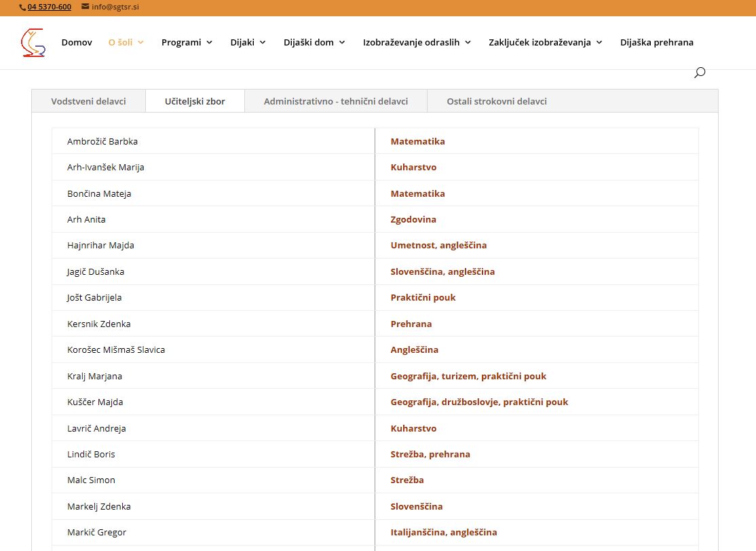Click the info@sgtsr.si email address
The width and height of the screenshot is (756, 551).
115,7
